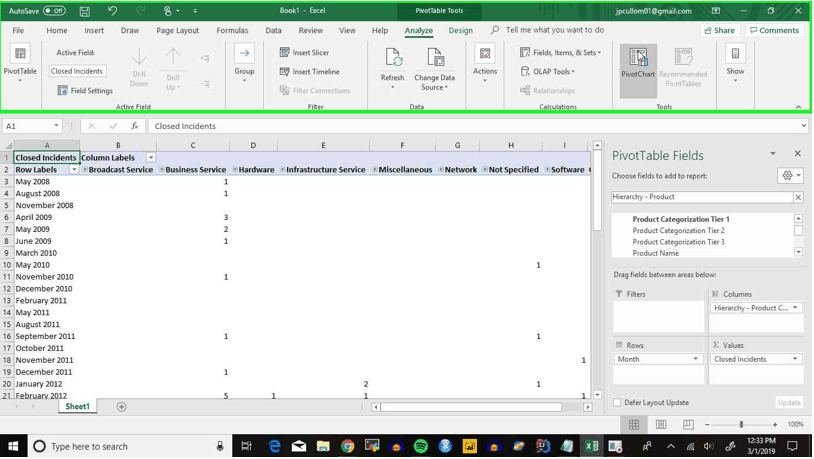
Task: Refresh the PivotTable data
Action: click(392, 68)
